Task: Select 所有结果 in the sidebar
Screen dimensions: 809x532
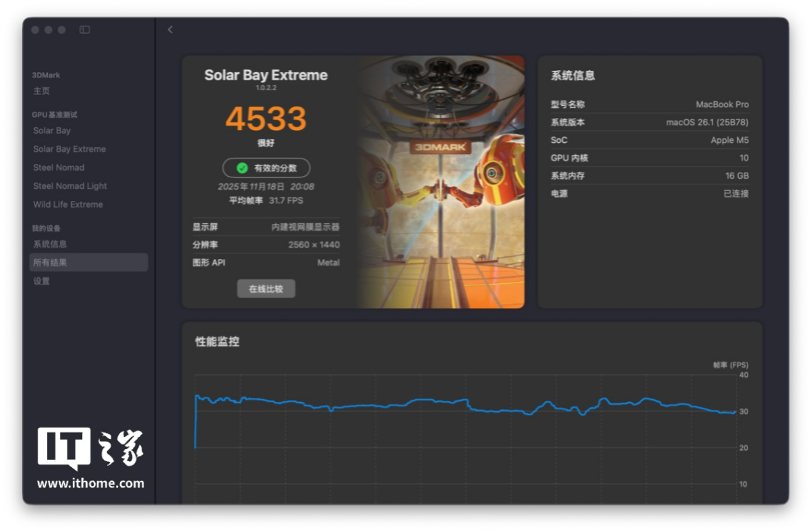Action: pyautogui.click(x=50, y=262)
